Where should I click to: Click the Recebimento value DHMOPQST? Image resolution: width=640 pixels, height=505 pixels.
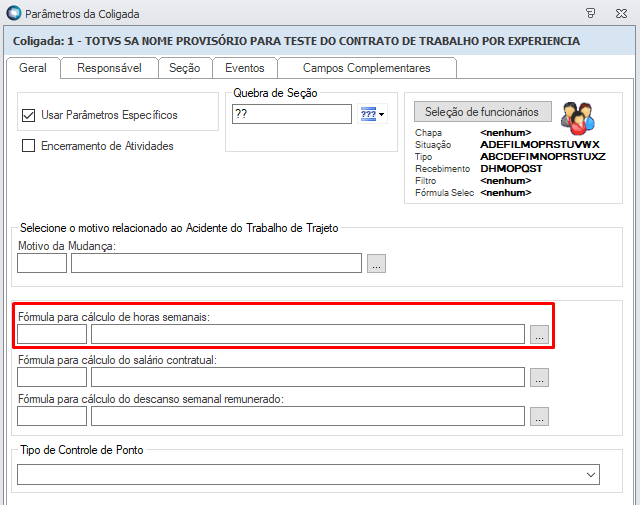(511, 169)
